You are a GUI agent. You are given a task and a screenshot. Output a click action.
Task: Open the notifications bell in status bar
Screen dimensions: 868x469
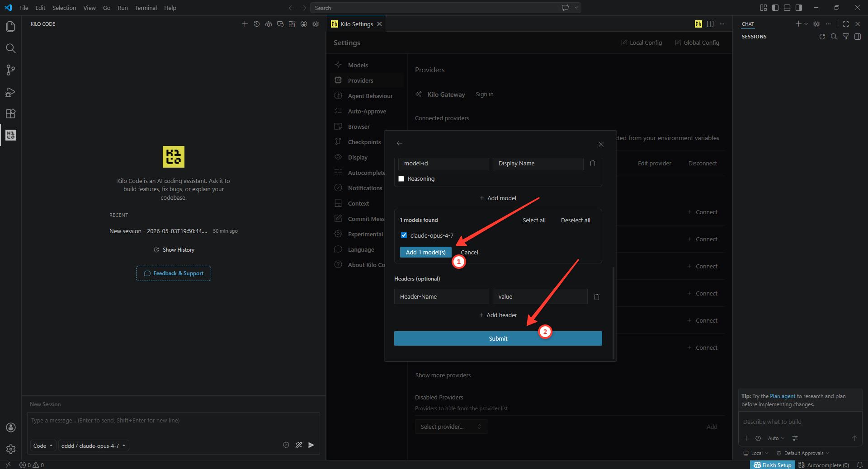[x=860, y=465]
